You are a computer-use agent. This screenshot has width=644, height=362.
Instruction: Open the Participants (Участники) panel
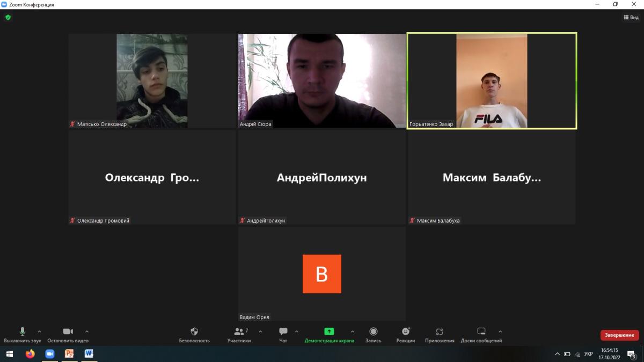pyautogui.click(x=239, y=332)
